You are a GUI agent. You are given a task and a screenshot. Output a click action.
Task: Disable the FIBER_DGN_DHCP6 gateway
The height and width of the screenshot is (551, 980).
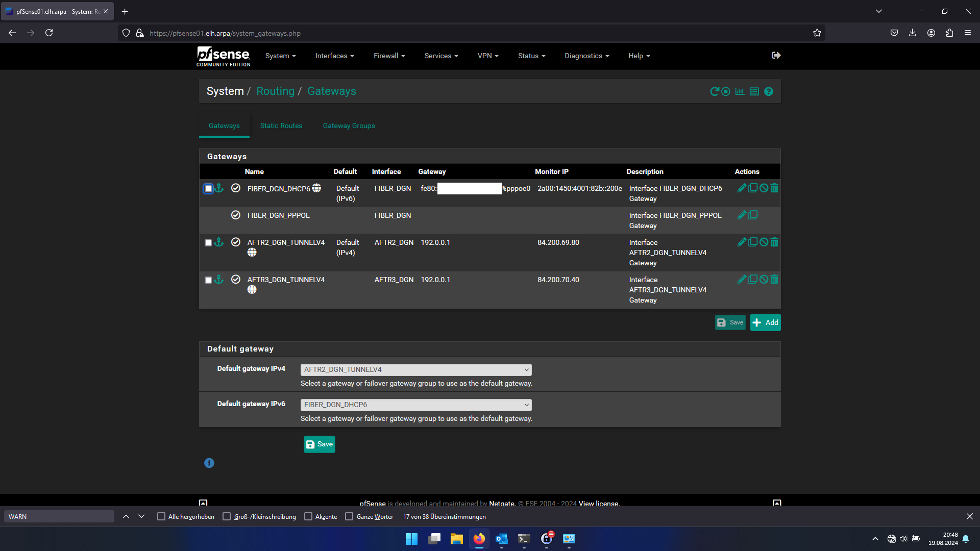pyautogui.click(x=764, y=188)
